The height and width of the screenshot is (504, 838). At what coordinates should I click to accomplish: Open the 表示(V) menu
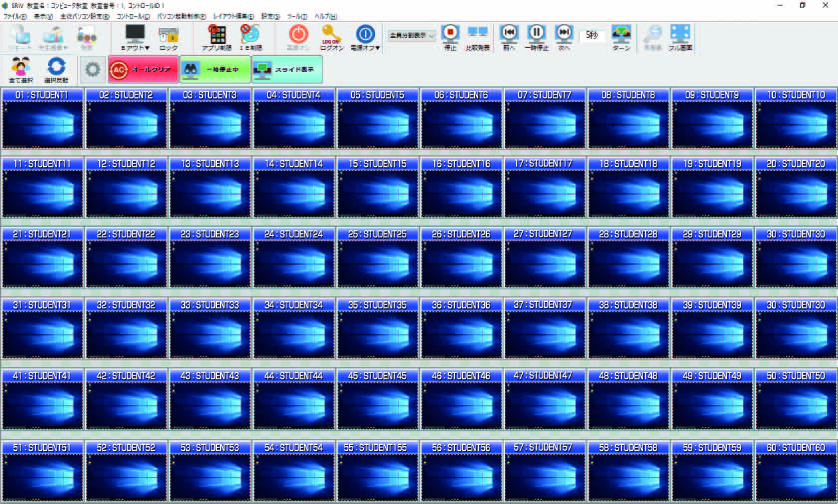tap(43, 16)
